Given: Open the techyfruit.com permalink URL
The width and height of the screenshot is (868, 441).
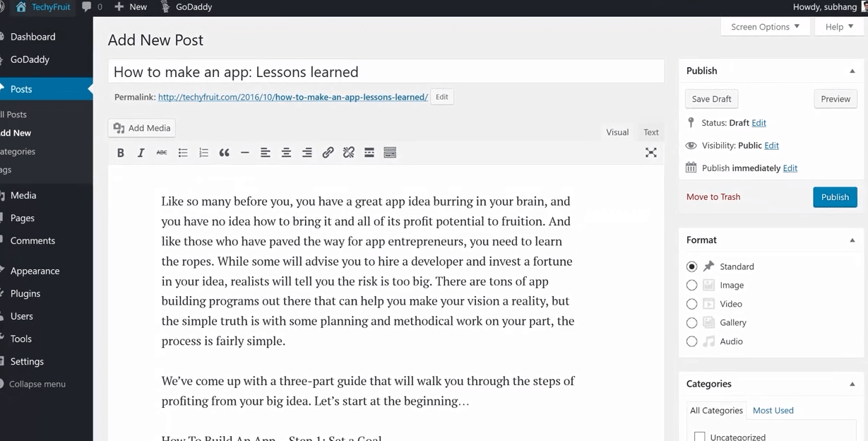Looking at the screenshot, I should [293, 97].
